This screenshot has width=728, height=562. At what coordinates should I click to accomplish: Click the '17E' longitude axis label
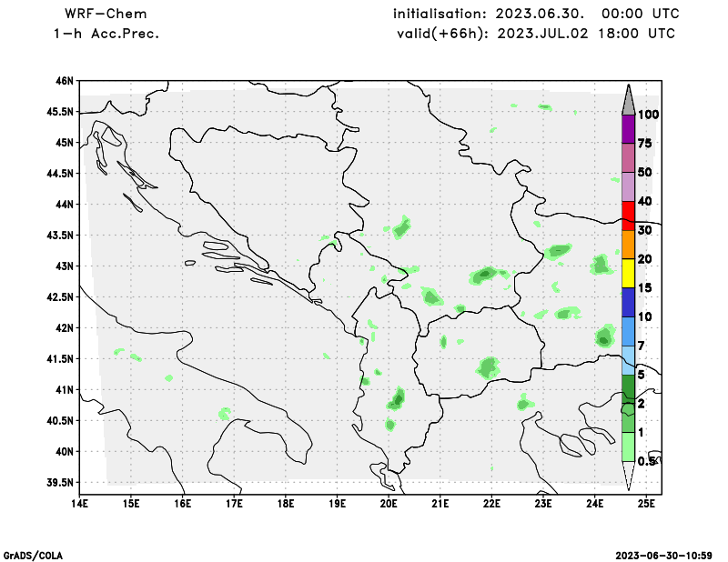(x=235, y=504)
